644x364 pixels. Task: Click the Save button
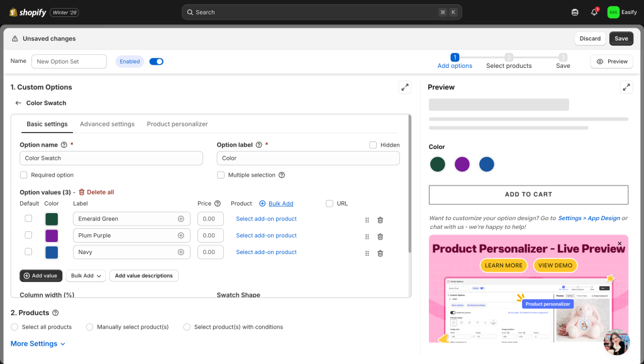click(x=621, y=38)
